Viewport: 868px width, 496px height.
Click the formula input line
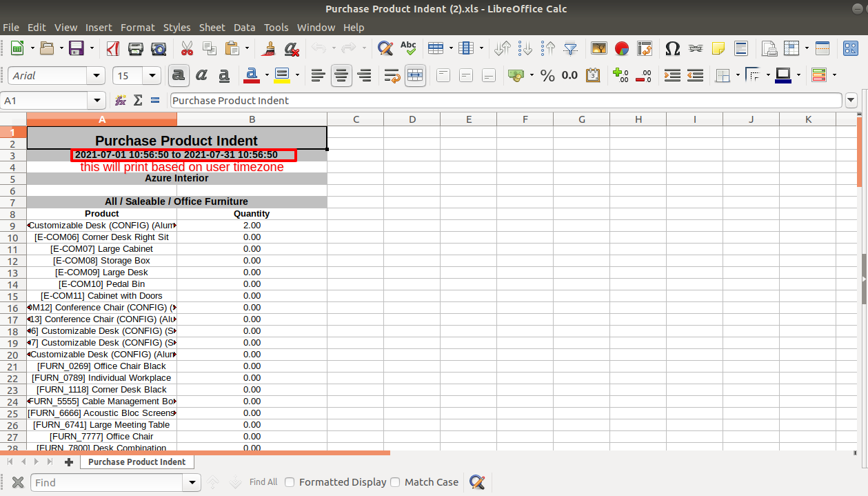(x=506, y=100)
